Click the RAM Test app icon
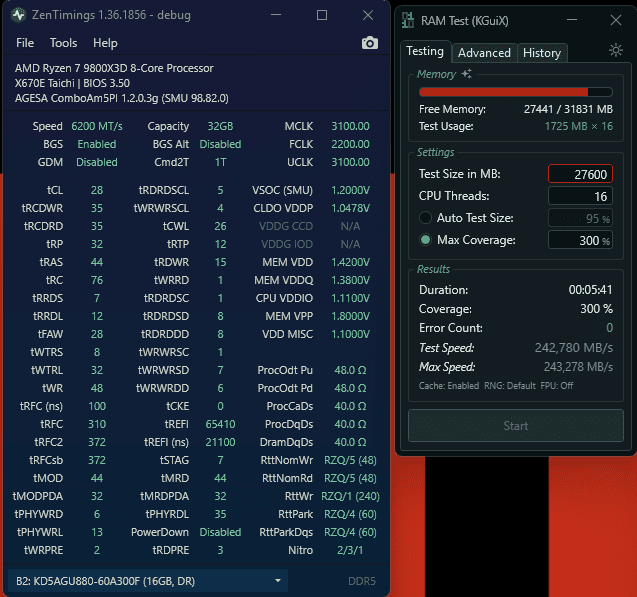Image resolution: width=637 pixels, height=597 pixels. tap(407, 20)
